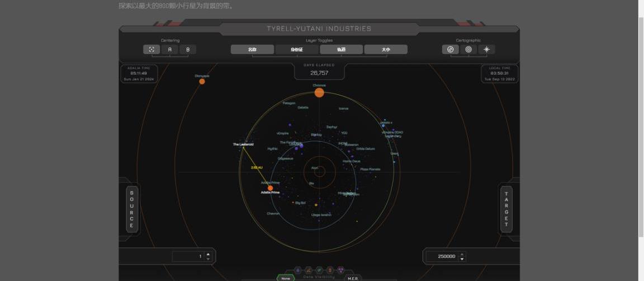Screen dimensions: 644x281
Task: Decrease the left value 1 stepper
Action: [x=208, y=259]
